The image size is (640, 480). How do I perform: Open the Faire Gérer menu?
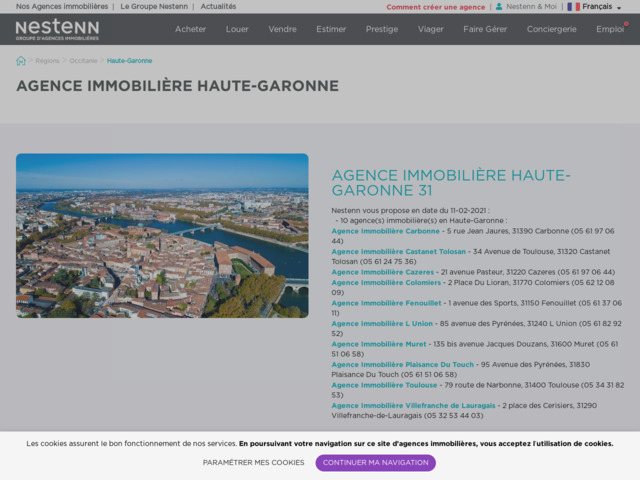[485, 29]
